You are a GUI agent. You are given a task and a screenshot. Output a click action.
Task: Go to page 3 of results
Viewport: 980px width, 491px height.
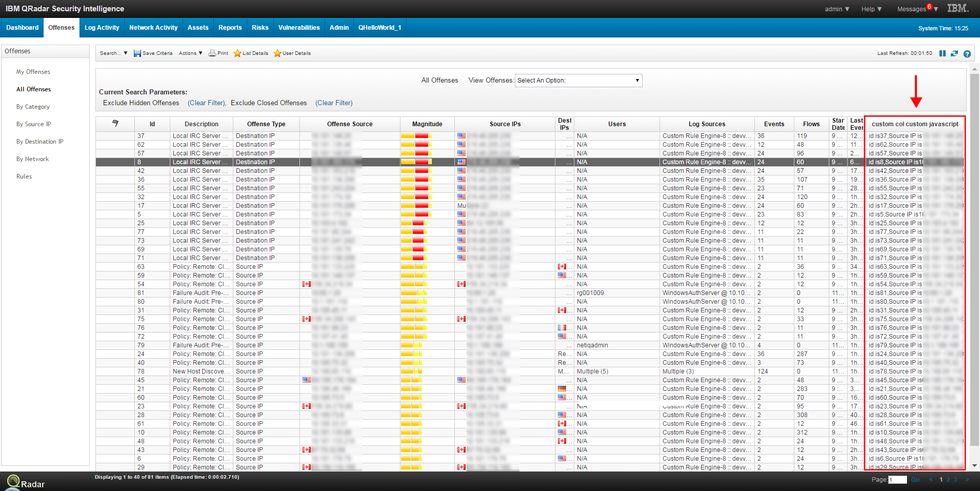click(x=955, y=480)
